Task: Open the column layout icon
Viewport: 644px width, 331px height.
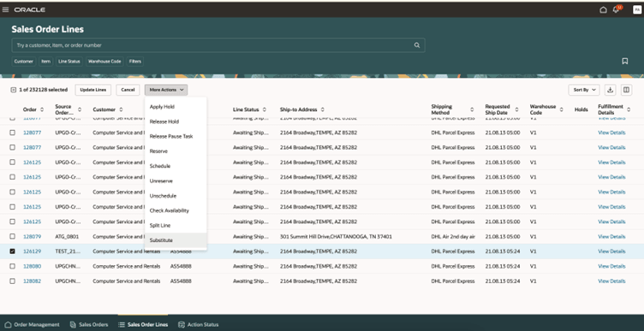Action: click(x=626, y=90)
